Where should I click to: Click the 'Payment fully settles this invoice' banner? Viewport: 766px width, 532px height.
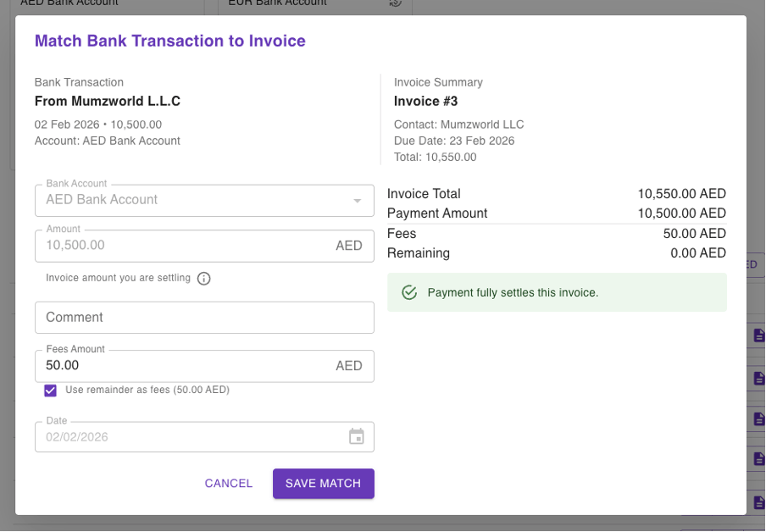(557, 292)
